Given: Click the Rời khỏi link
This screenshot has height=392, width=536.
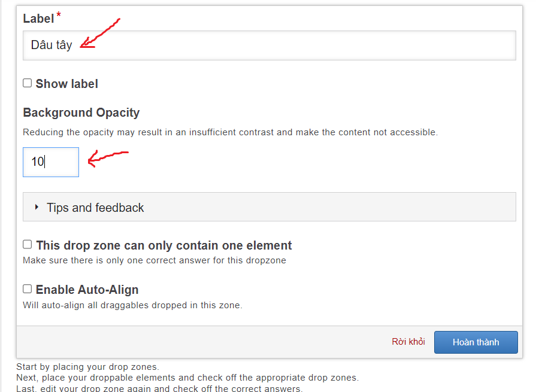Looking at the screenshot, I should [x=408, y=342].
